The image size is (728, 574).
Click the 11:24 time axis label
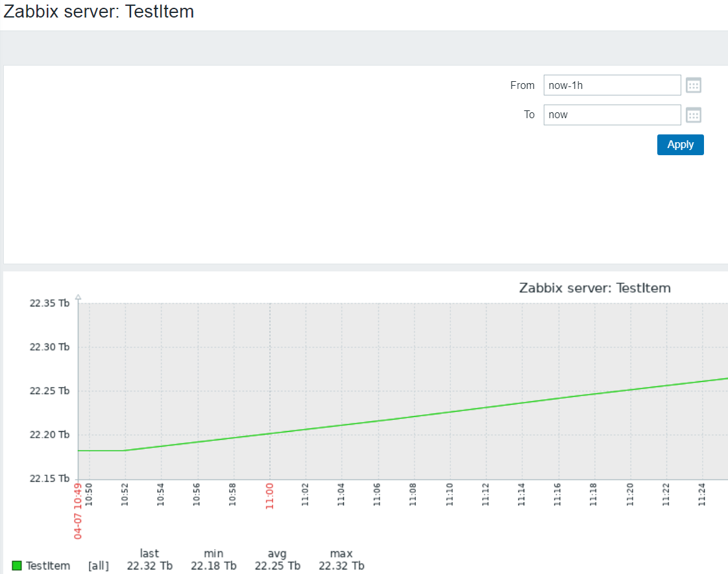[x=701, y=496]
